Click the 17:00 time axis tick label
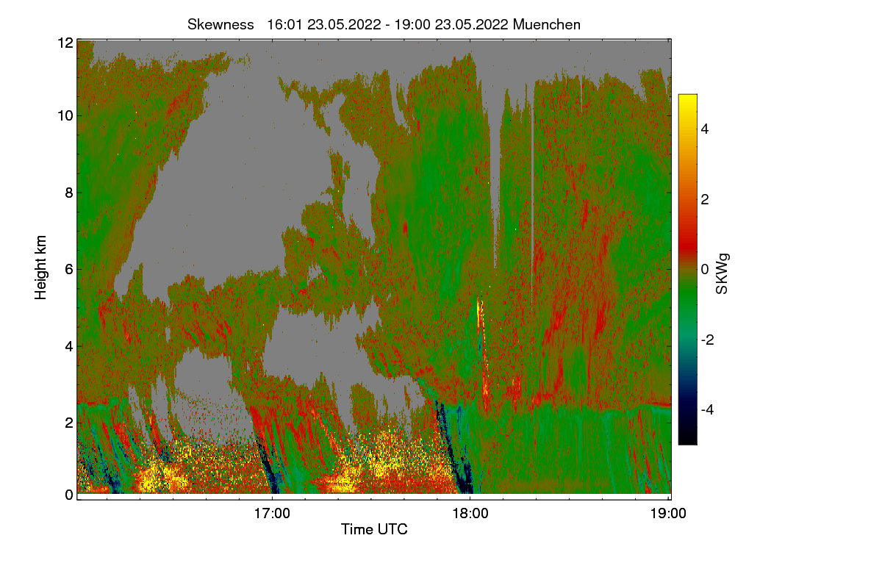 coord(272,514)
